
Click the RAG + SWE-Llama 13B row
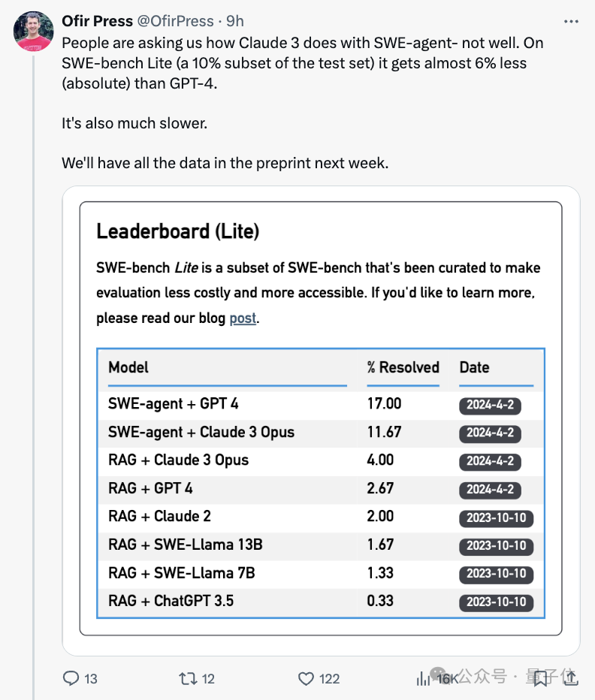[186, 545]
